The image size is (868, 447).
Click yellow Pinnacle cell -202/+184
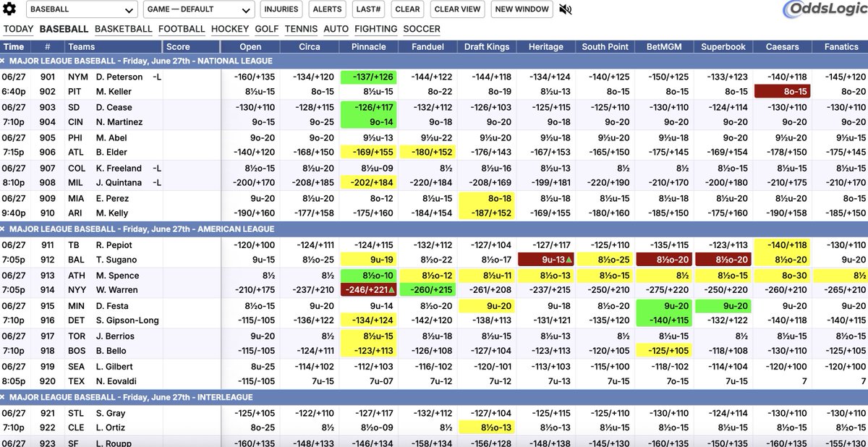click(368, 183)
